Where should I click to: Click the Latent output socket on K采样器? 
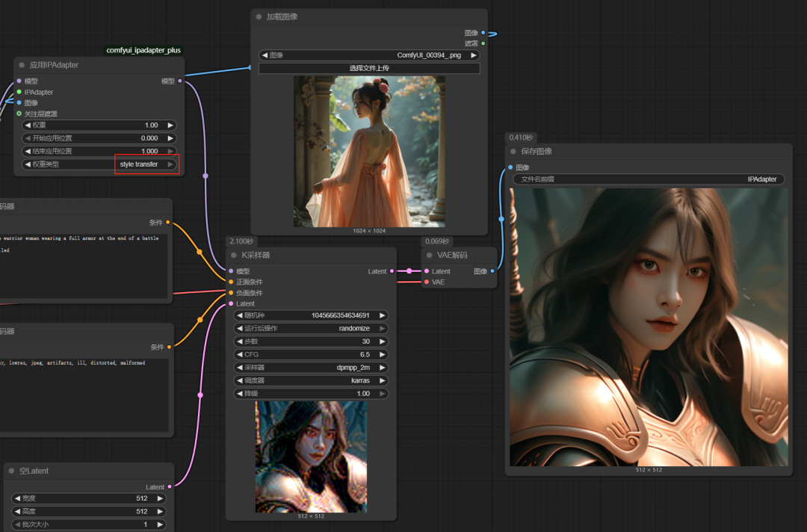tap(392, 271)
